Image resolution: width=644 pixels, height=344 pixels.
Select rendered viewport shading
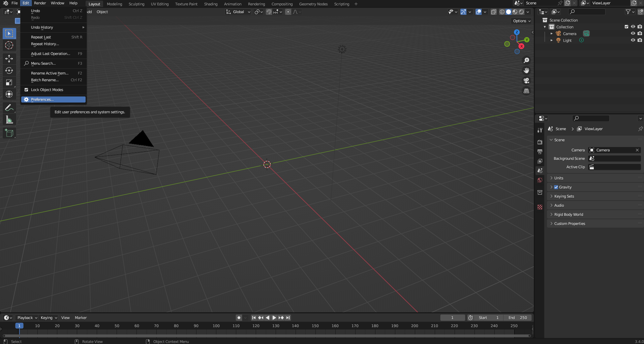click(521, 12)
